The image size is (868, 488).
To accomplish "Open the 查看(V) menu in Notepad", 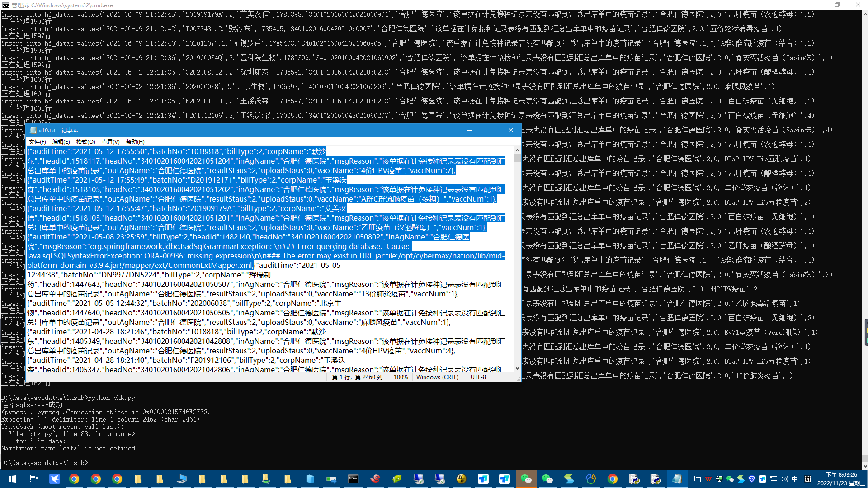I will point(110,142).
